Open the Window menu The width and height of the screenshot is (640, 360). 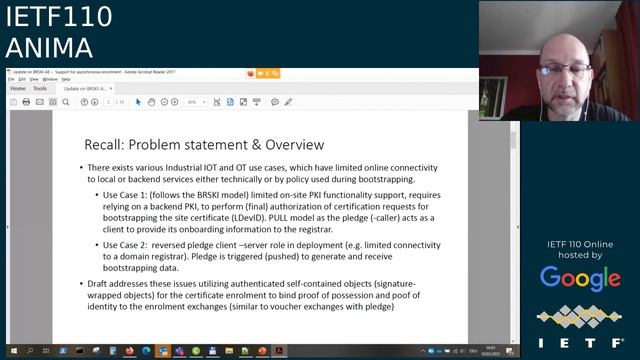50,79
